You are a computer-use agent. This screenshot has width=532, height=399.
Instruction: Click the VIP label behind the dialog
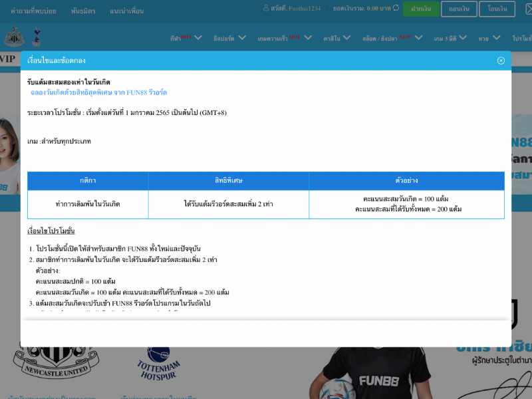(x=7, y=59)
